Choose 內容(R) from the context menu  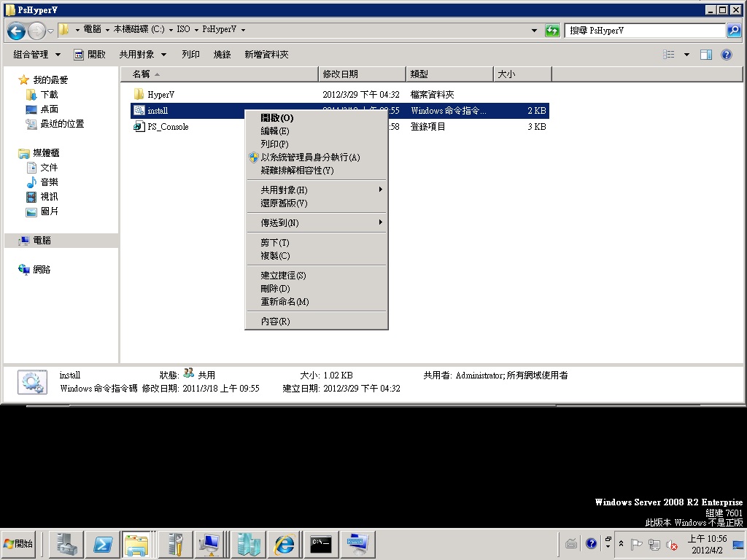coord(275,322)
